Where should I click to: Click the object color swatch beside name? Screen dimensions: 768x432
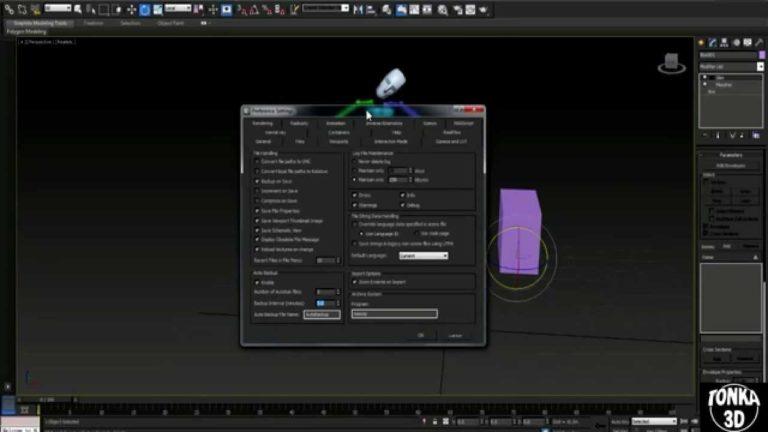click(762, 55)
